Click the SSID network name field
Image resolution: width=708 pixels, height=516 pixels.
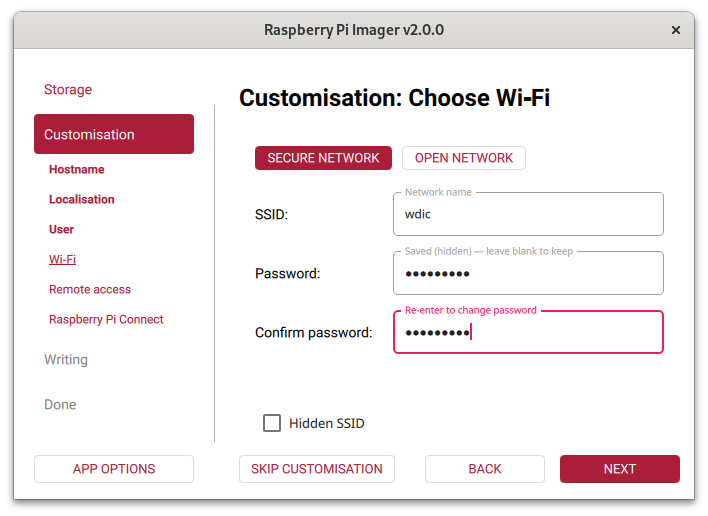(x=528, y=214)
